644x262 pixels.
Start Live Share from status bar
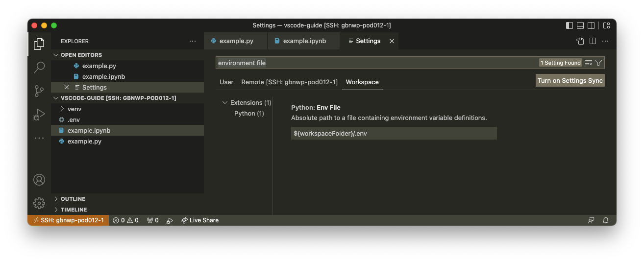click(x=199, y=220)
